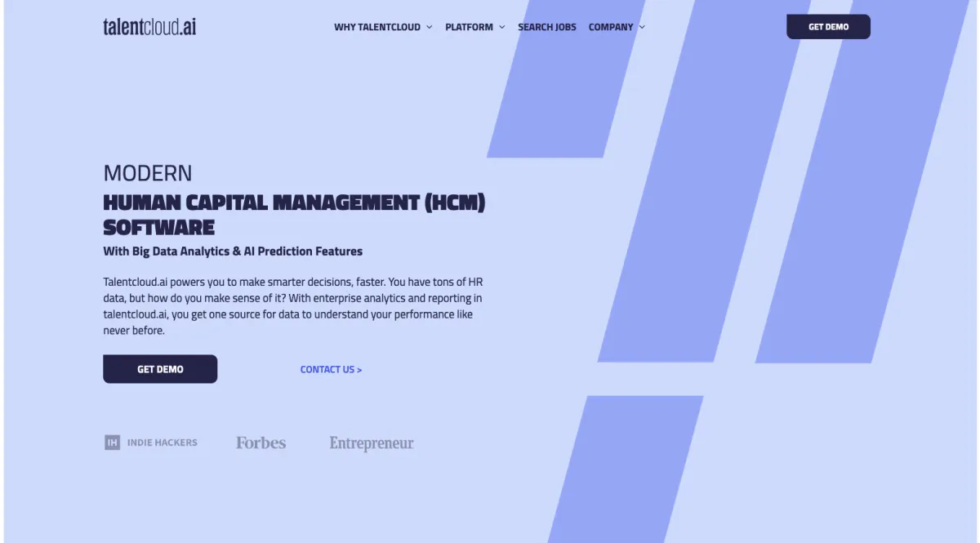980x543 pixels.
Task: Expand the chevron next to Why Talentcloud
Action: pyautogui.click(x=429, y=27)
